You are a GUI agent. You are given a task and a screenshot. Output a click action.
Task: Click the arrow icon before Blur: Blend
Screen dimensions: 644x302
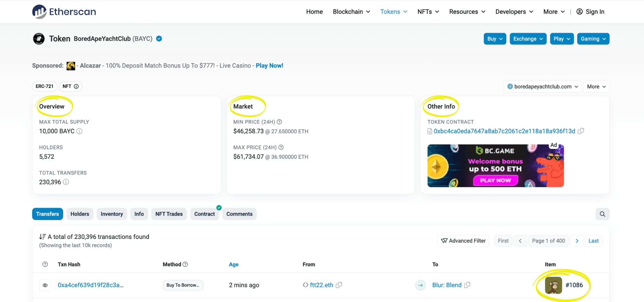click(420, 285)
